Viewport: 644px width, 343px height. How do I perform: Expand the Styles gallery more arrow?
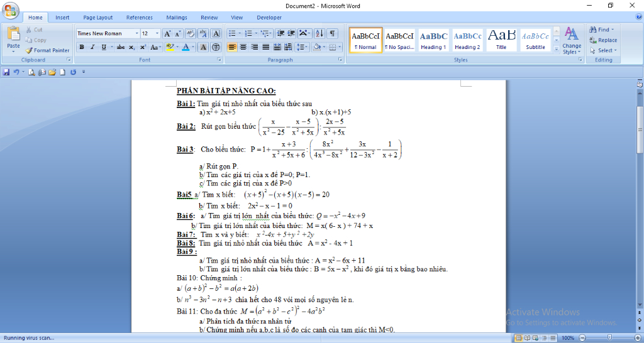coord(557,50)
